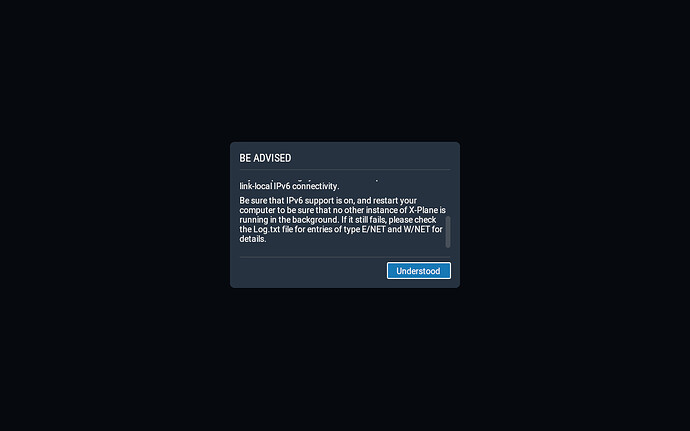Click the divider line above the Understood button
The height and width of the screenshot is (431, 690).
point(345,257)
